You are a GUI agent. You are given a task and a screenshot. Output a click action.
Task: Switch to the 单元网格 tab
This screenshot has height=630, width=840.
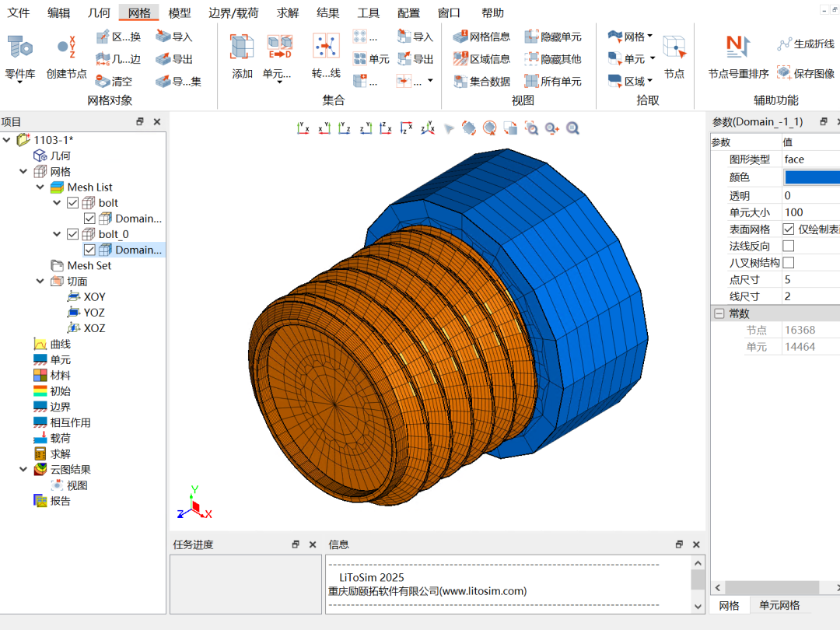point(779,605)
